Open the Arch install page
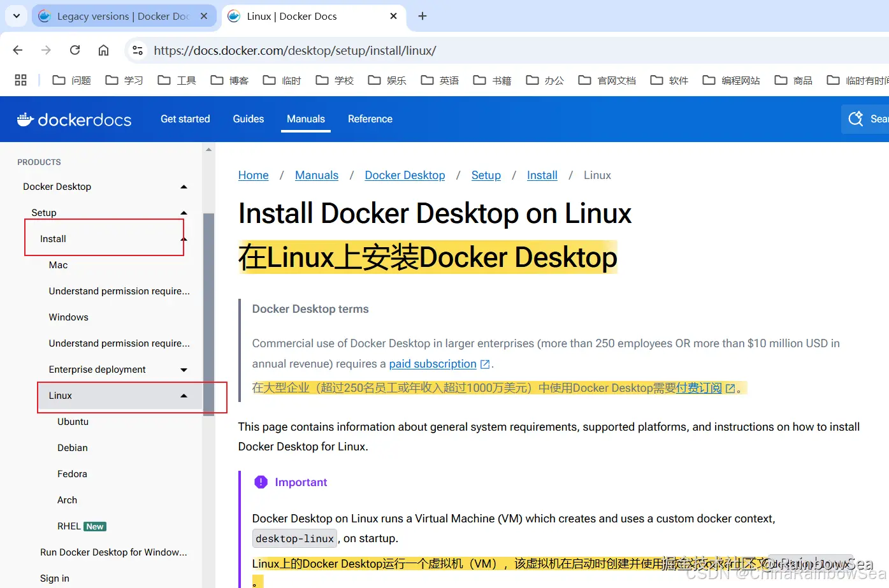 [x=67, y=500]
